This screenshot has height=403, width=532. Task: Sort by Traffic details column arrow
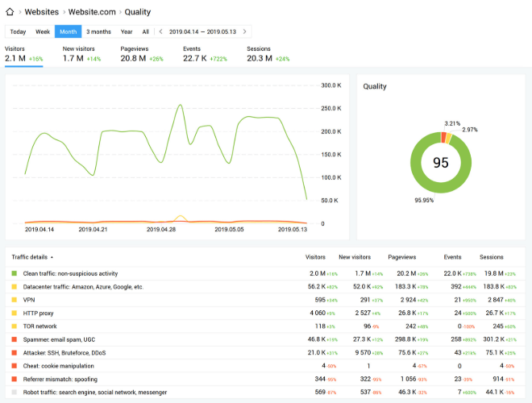tap(52, 257)
